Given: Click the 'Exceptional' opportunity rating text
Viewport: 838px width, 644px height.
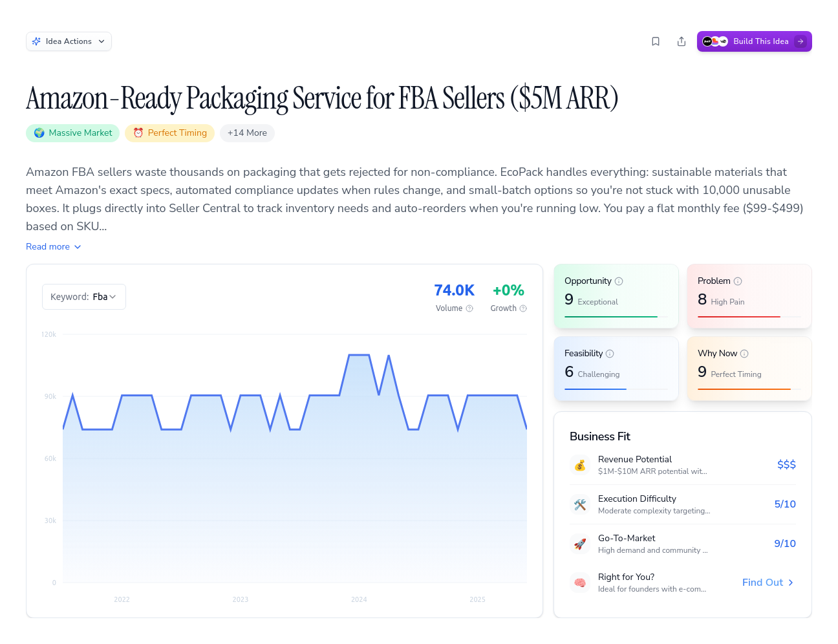Looking at the screenshot, I should [x=597, y=302].
